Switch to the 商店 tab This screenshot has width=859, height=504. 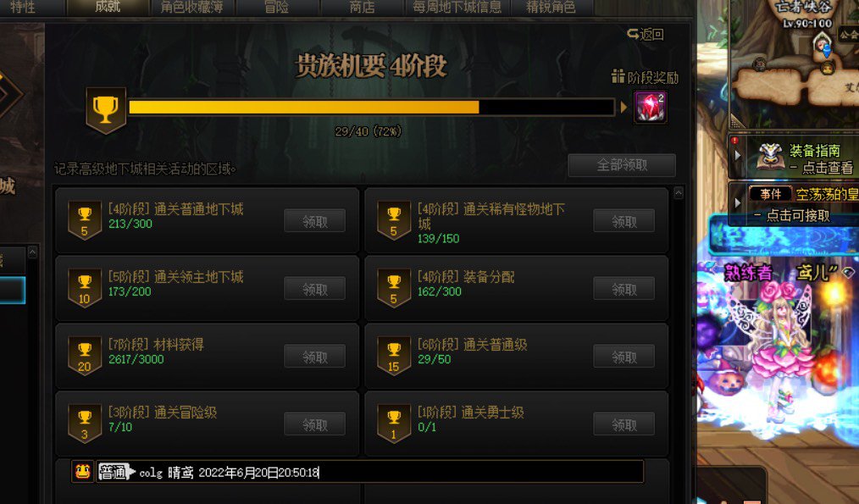pyautogui.click(x=362, y=7)
